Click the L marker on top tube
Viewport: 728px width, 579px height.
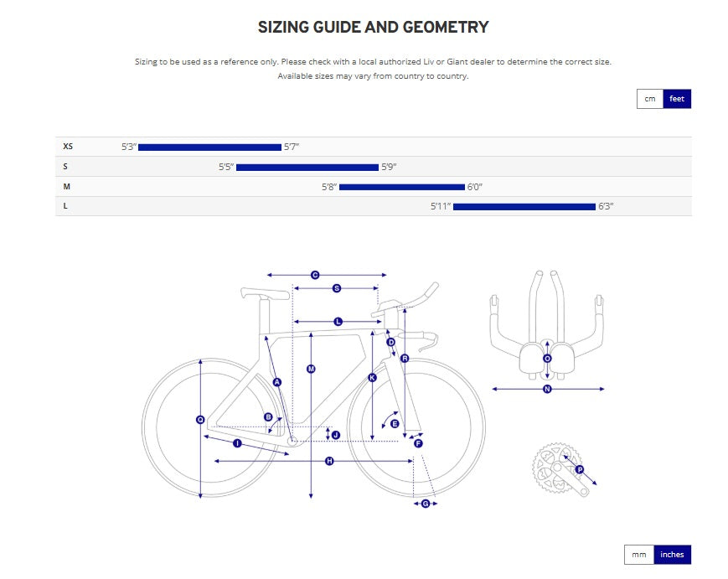[x=338, y=321]
